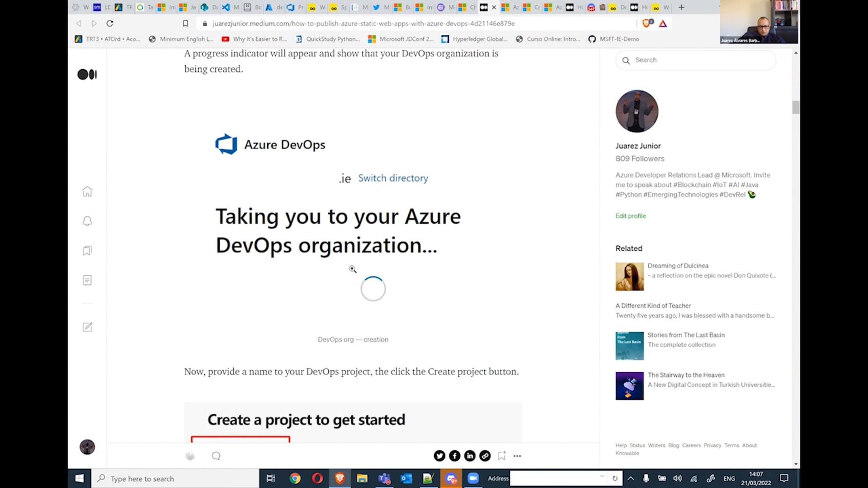The width and height of the screenshot is (868, 488).
Task: Open reading lists bookmark sidebar icon
Action: (87, 251)
